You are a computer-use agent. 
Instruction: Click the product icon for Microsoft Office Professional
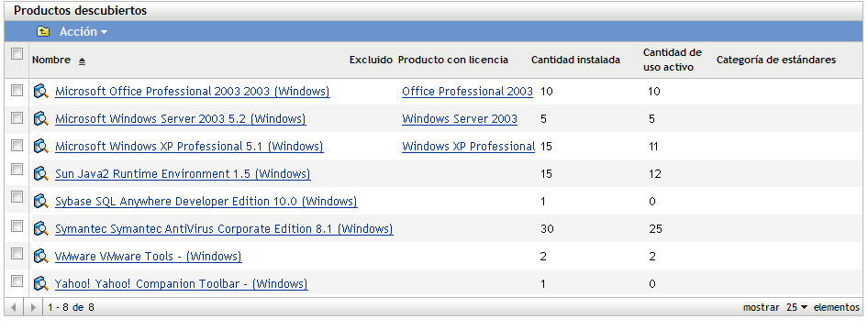[x=41, y=91]
